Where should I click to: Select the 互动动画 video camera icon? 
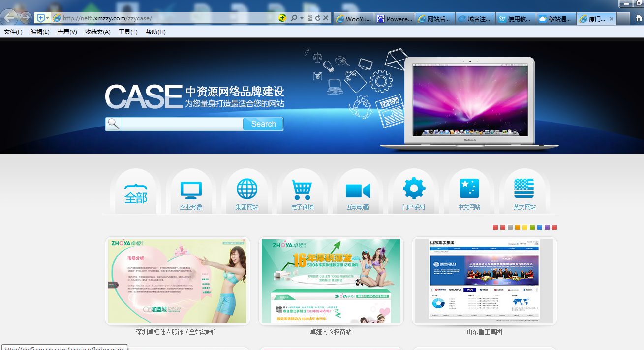point(358,191)
